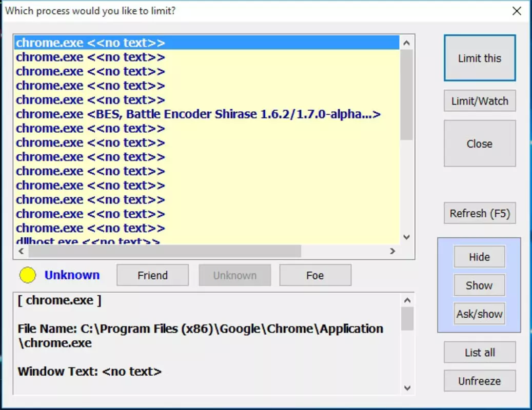Click down arrow of details pane scrollbar
532x410 pixels.
click(x=407, y=388)
